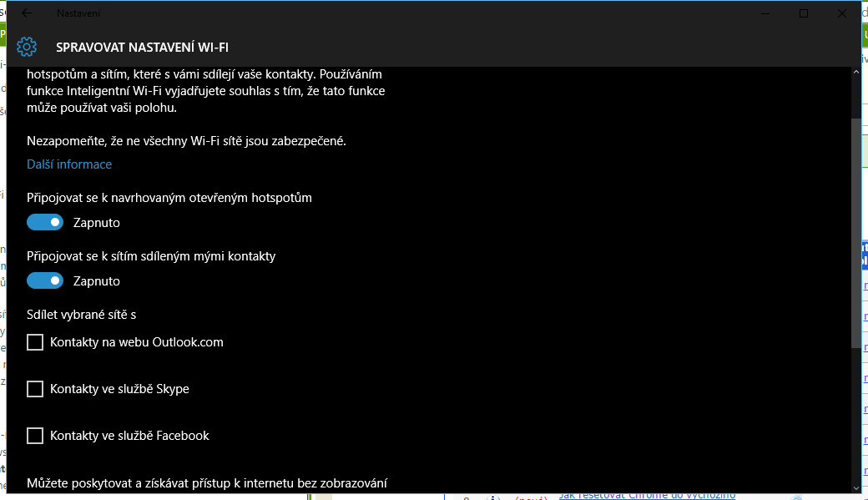Screen dimensions: 868x500
Task: Turn off connecting to contact-shared networks
Action: pyautogui.click(x=45, y=280)
